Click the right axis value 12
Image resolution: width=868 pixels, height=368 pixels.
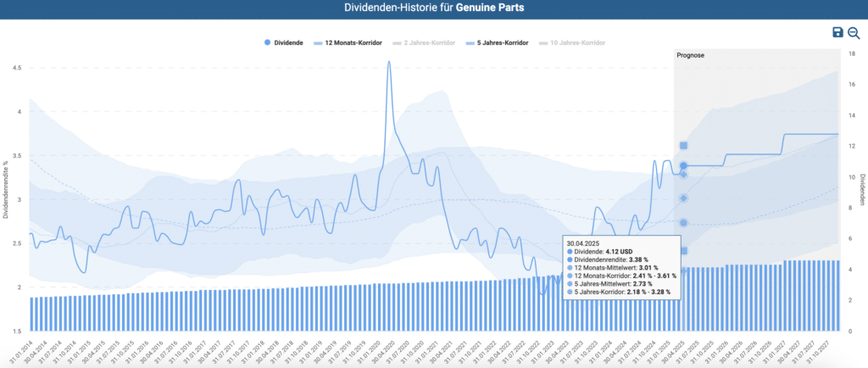pos(851,146)
